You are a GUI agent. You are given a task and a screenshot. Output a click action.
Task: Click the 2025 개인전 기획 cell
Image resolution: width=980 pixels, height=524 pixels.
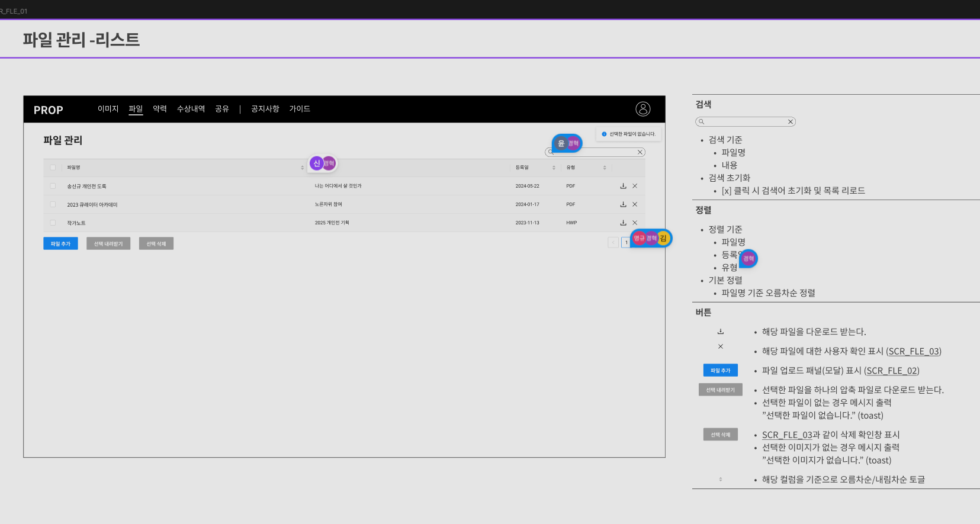point(332,223)
